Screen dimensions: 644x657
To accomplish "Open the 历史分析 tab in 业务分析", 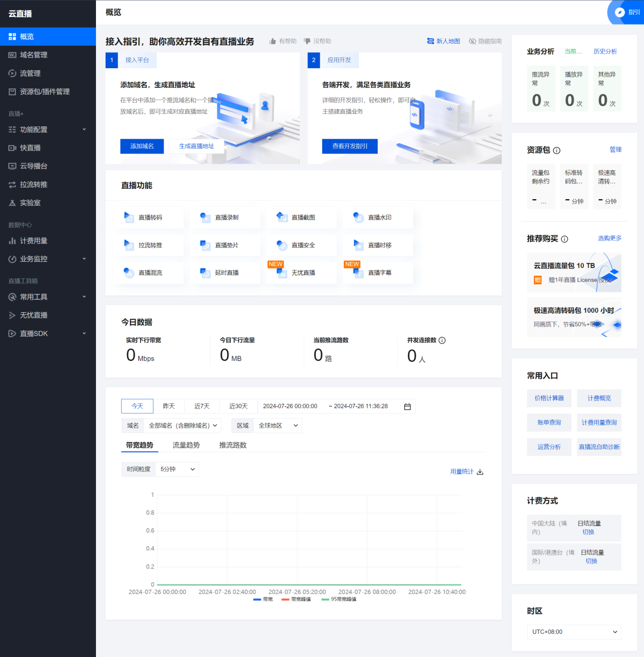I will [606, 51].
